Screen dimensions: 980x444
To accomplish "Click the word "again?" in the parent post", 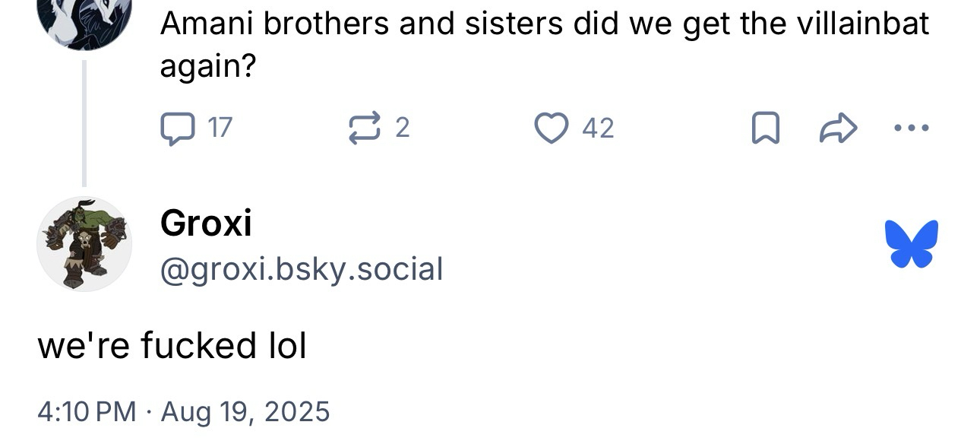I will tap(207, 68).
